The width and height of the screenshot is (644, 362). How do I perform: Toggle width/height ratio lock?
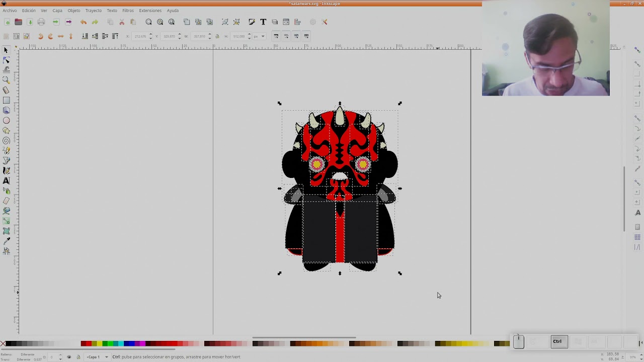click(217, 36)
